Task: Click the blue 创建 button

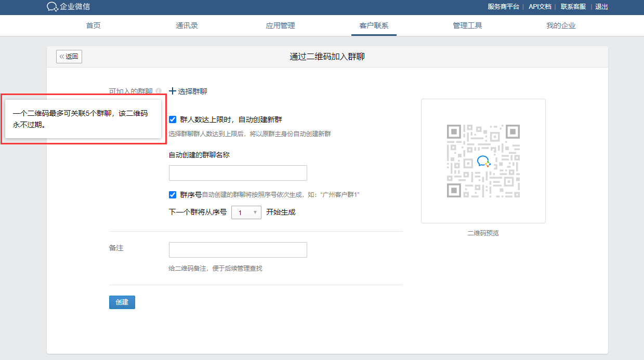Action: tap(122, 302)
